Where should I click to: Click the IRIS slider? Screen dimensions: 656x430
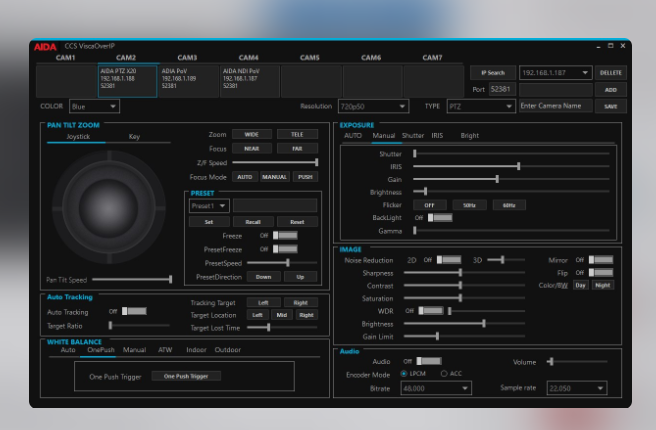coord(511,166)
